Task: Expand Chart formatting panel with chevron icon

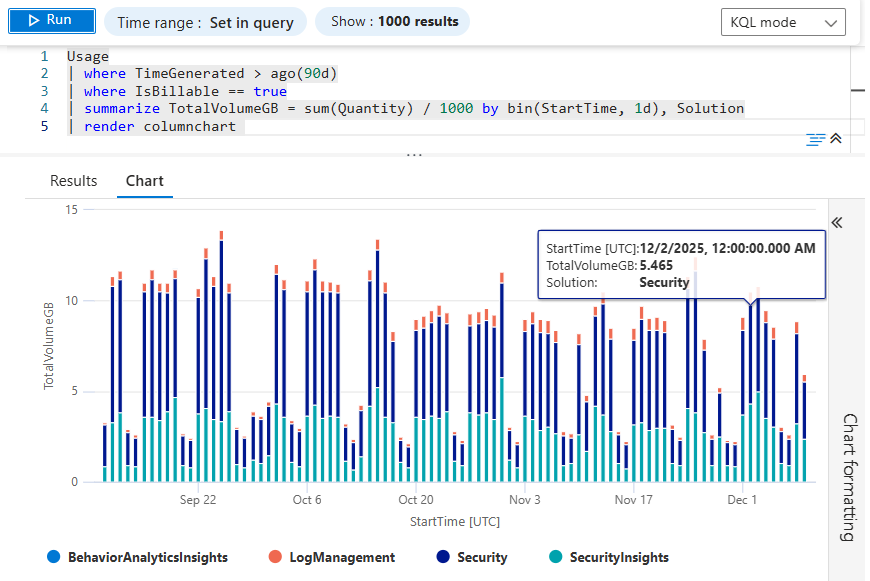Action: click(838, 222)
